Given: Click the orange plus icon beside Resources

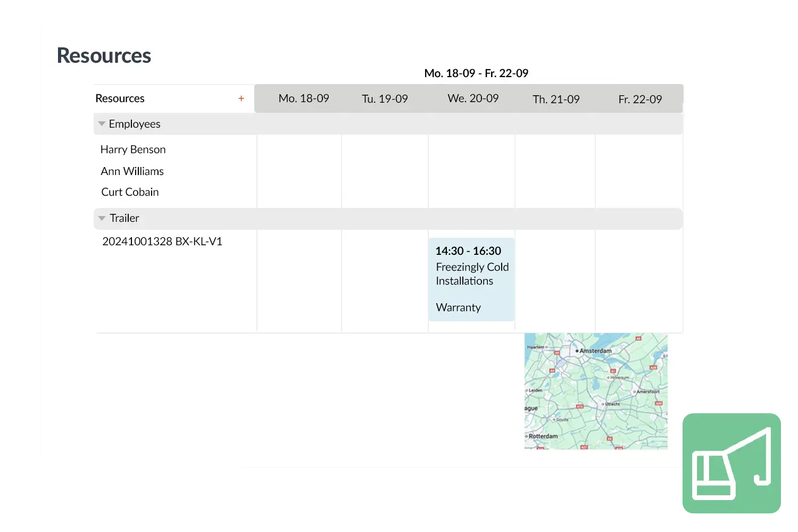Looking at the screenshot, I should click(x=241, y=98).
